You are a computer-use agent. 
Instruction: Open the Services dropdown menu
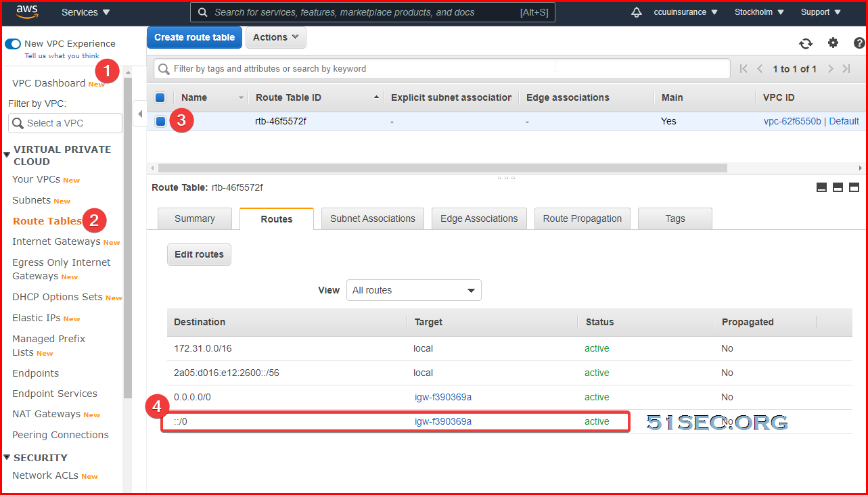[85, 12]
